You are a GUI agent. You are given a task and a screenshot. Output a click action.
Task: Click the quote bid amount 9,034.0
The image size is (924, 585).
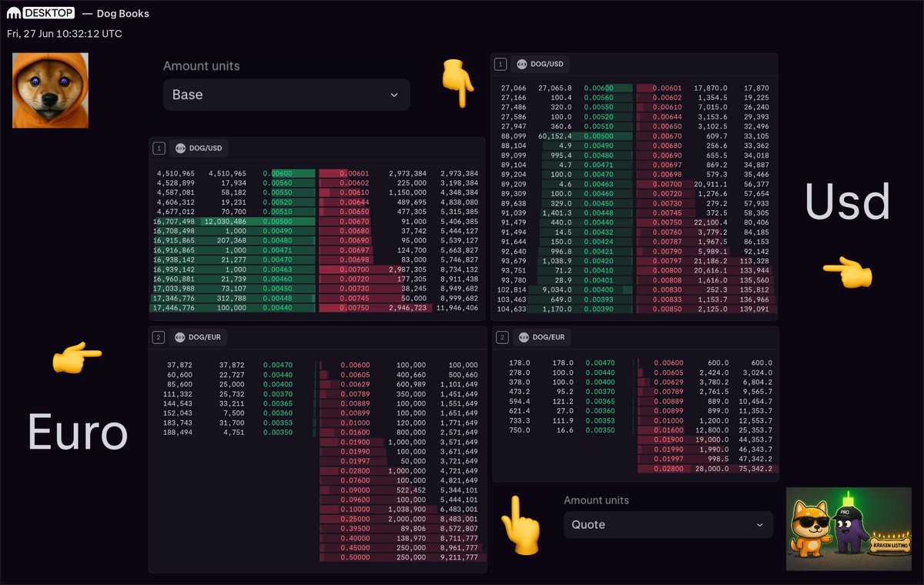pos(557,289)
